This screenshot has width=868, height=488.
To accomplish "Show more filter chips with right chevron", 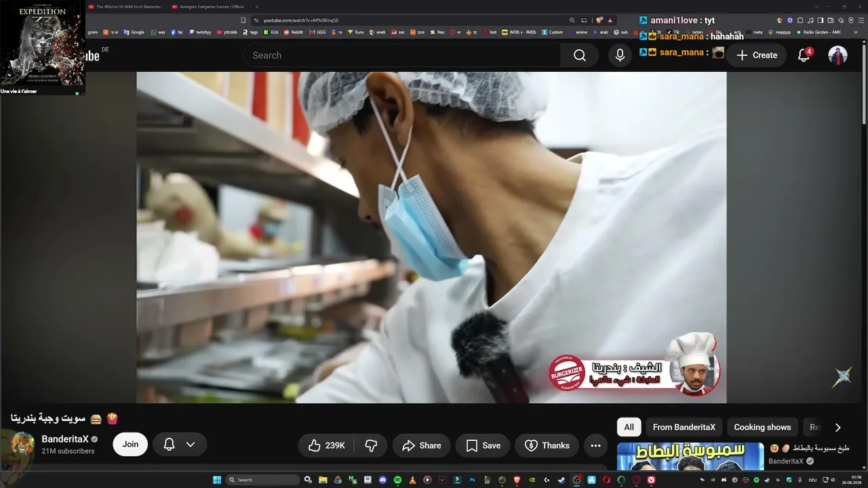I will click(x=837, y=428).
